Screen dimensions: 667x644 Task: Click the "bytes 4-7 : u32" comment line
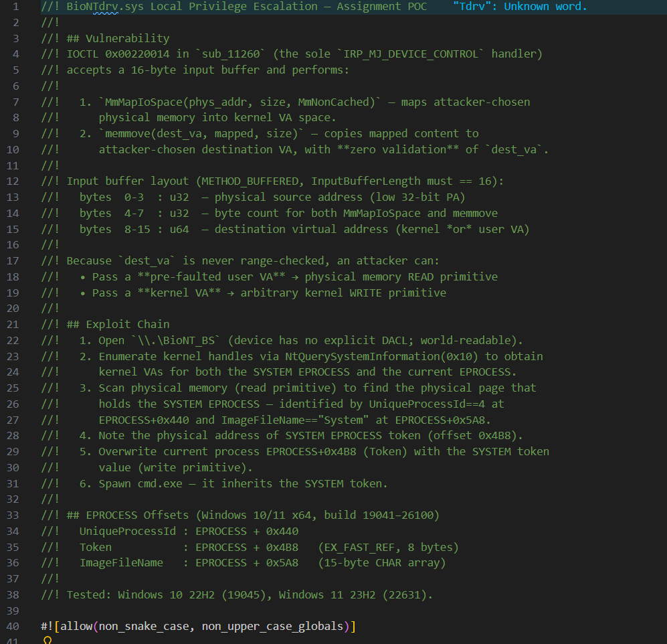tap(269, 214)
